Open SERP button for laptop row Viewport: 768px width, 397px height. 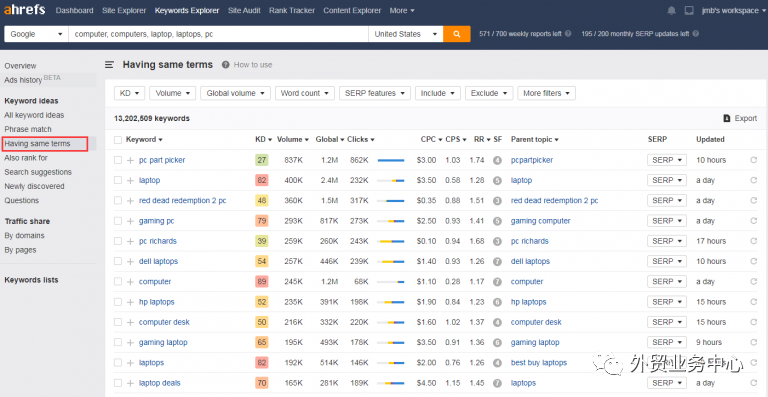667,180
